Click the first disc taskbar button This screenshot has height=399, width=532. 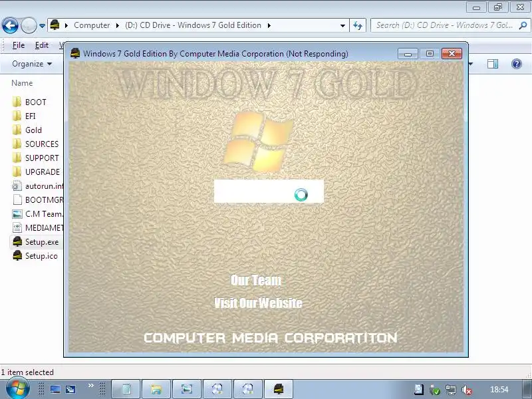(x=217, y=389)
